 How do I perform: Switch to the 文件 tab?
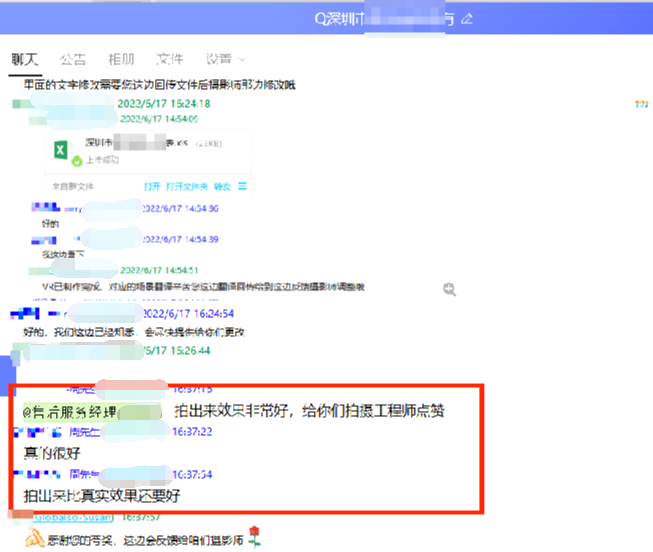point(170,59)
